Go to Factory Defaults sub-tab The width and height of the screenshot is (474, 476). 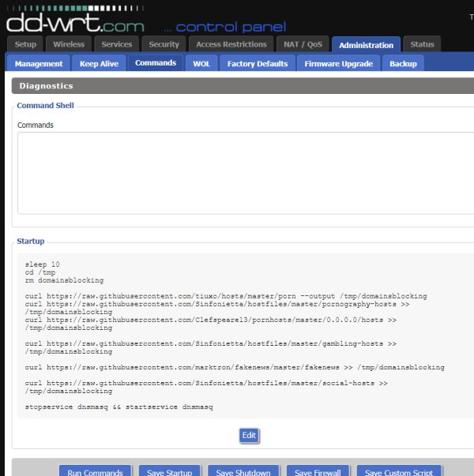pos(258,63)
